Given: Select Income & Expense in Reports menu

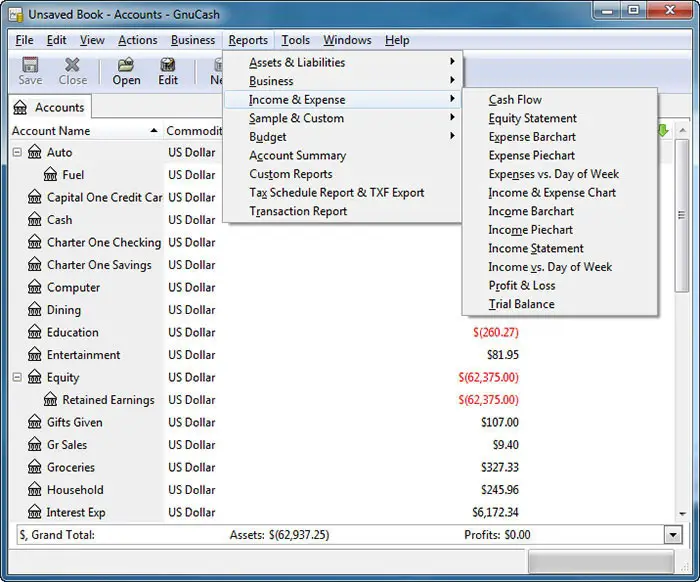Looking at the screenshot, I should point(343,100).
